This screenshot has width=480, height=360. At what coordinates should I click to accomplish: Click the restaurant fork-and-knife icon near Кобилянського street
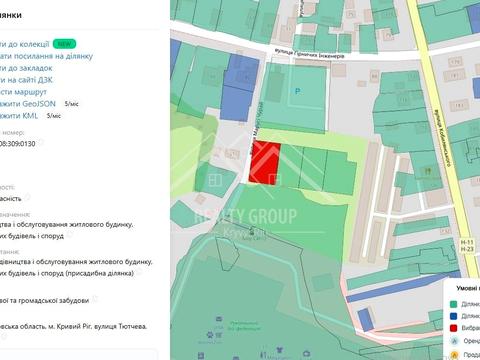[428, 172]
